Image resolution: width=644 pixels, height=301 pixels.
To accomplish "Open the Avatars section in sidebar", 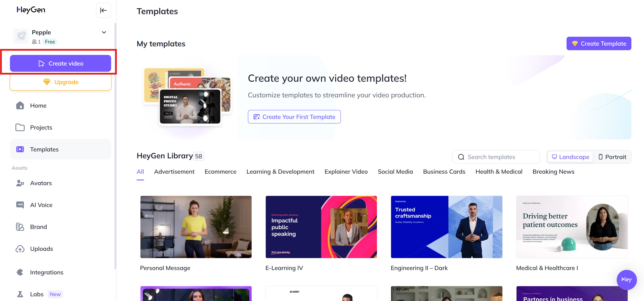I will [x=41, y=183].
